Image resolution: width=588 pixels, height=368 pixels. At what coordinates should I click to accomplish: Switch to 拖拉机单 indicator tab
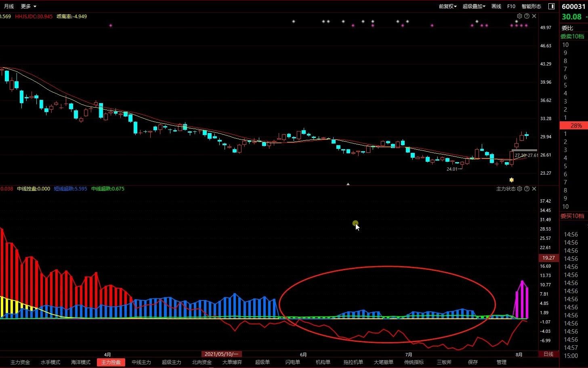353,362
